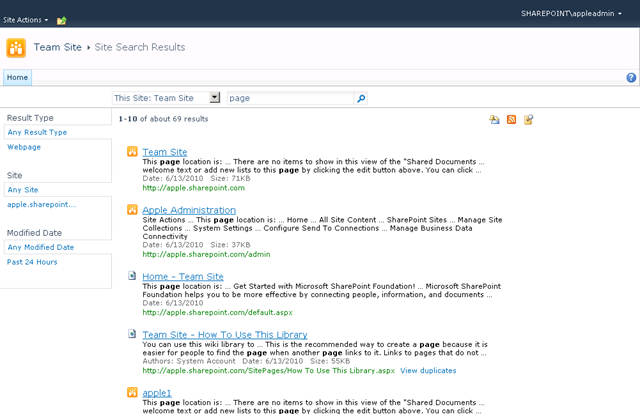Click page icon beside Home - Team Site
The width and height of the screenshot is (640, 414).
(132, 276)
